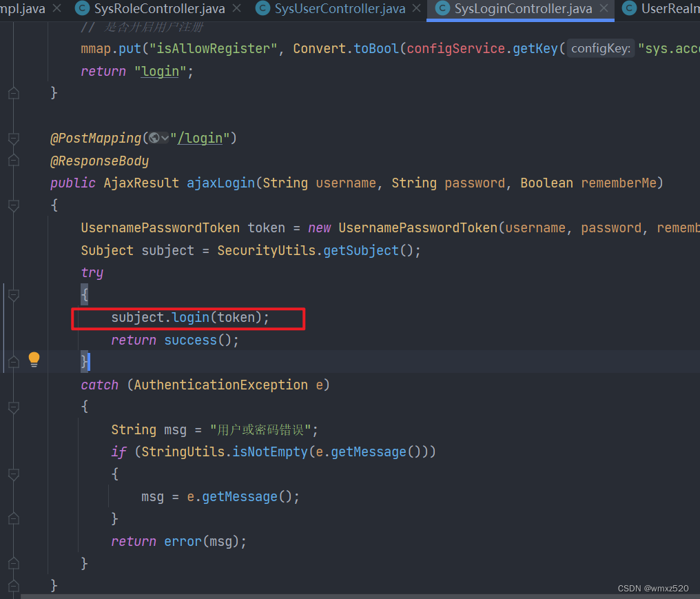
Task: Follow the "/login" mapping URL link
Action: (x=200, y=138)
